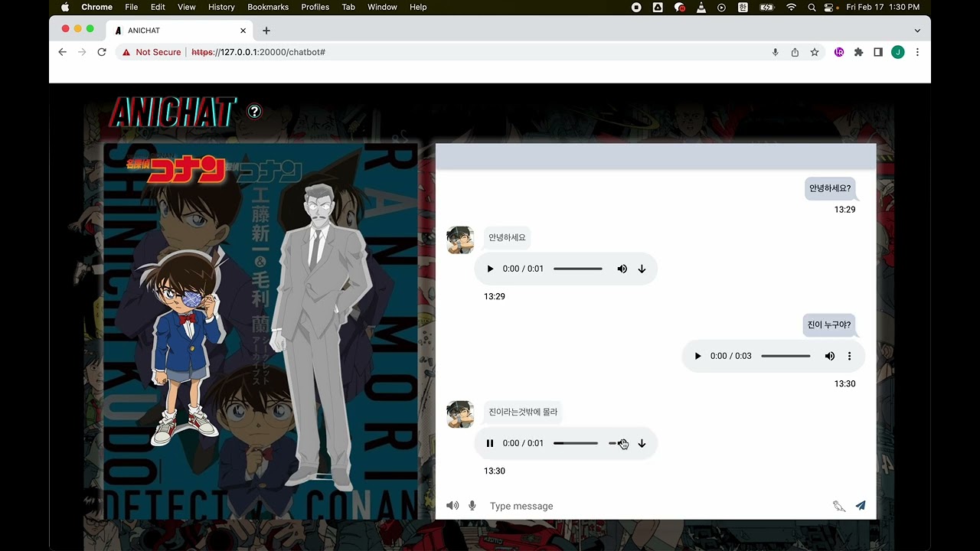Download the 13:30 bot audio clip

point(642,443)
